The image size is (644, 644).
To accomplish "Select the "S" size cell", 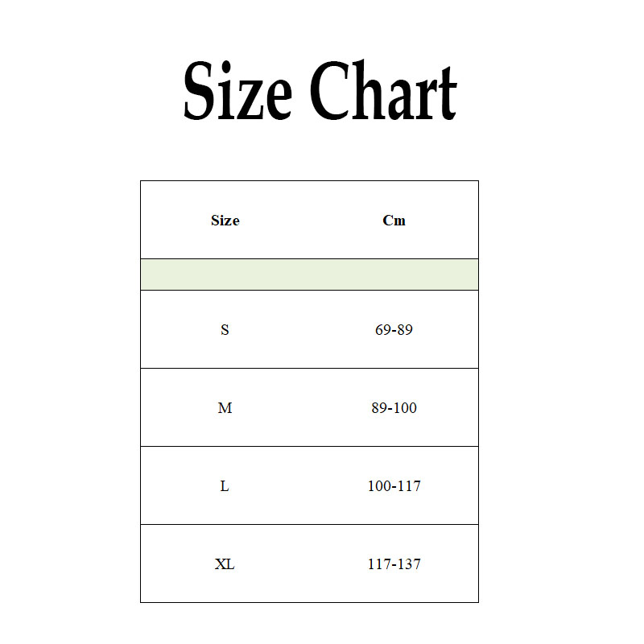I will click(225, 330).
